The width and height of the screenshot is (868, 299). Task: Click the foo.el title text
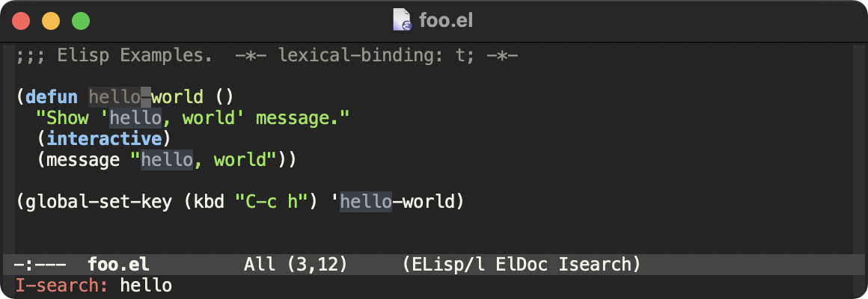[x=446, y=21]
